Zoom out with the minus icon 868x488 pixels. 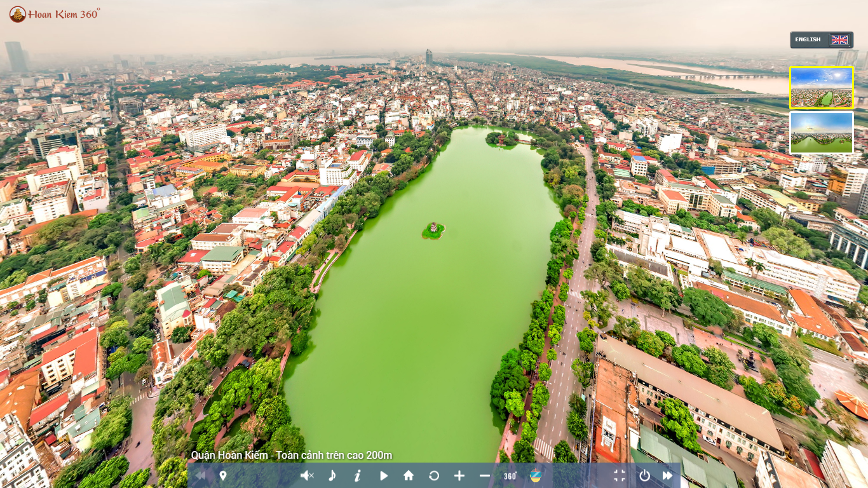[485, 475]
